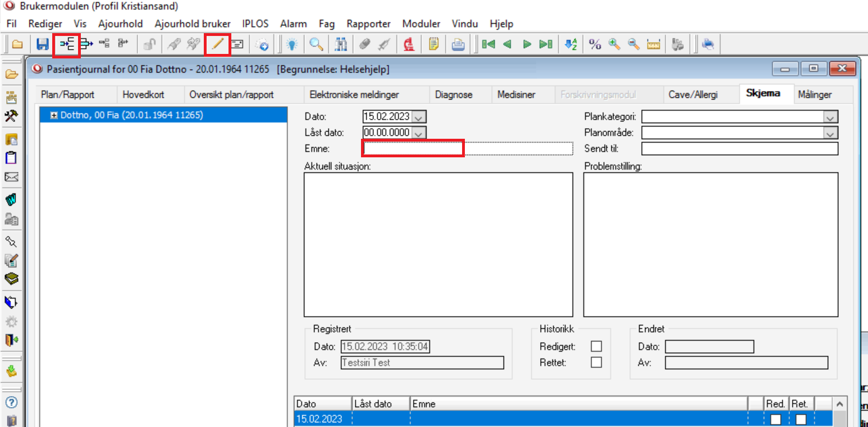The image size is (868, 427).
Task: Click the Emne column header in list
Action: pos(578,403)
